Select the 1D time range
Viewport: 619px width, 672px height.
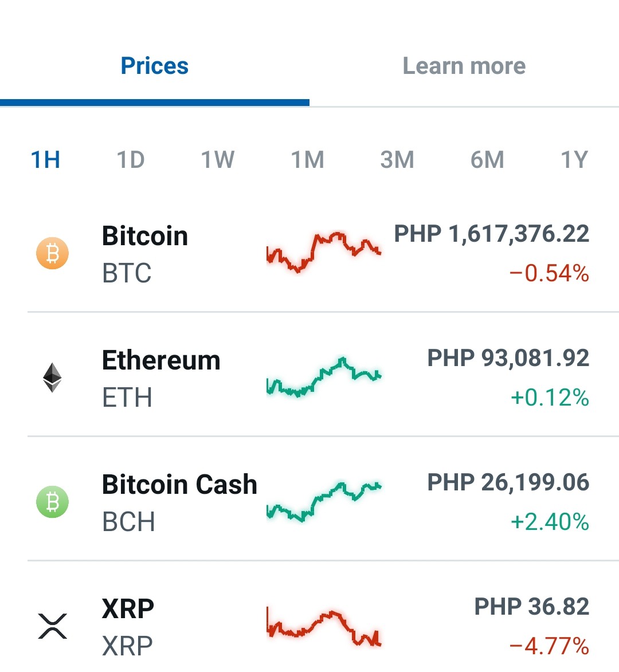131,160
